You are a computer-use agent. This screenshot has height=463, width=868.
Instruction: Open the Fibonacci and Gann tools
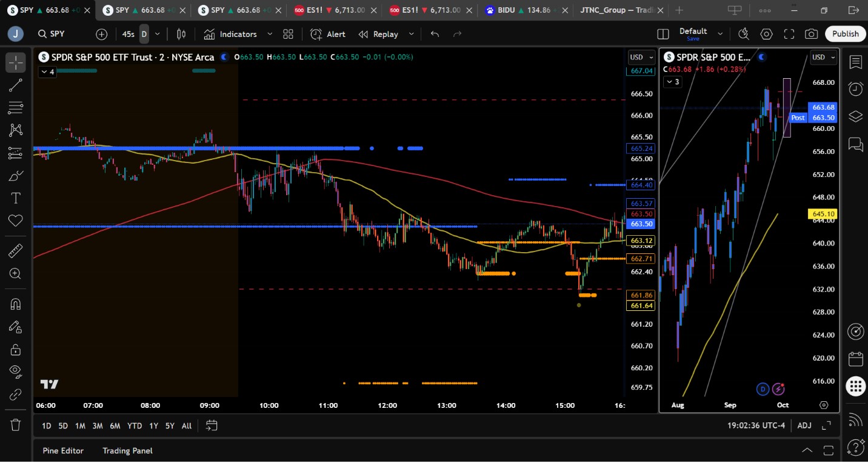click(16, 108)
